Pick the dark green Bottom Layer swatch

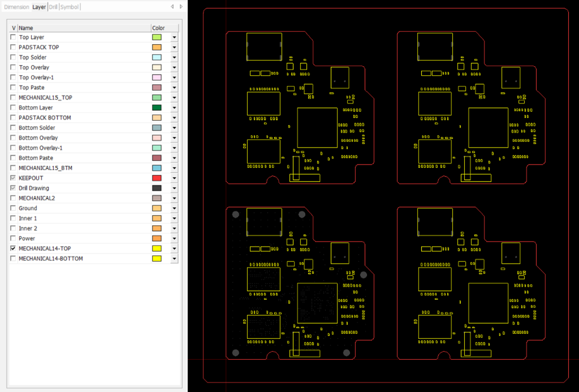click(157, 107)
